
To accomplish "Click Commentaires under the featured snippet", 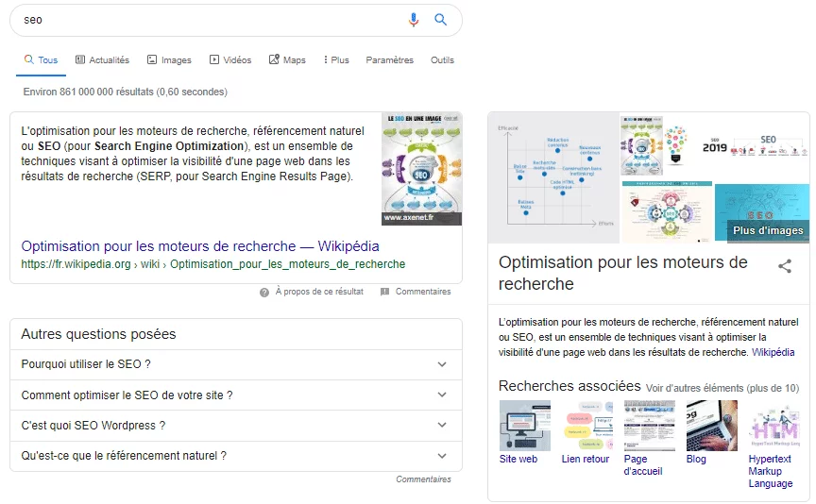I will [x=423, y=292].
